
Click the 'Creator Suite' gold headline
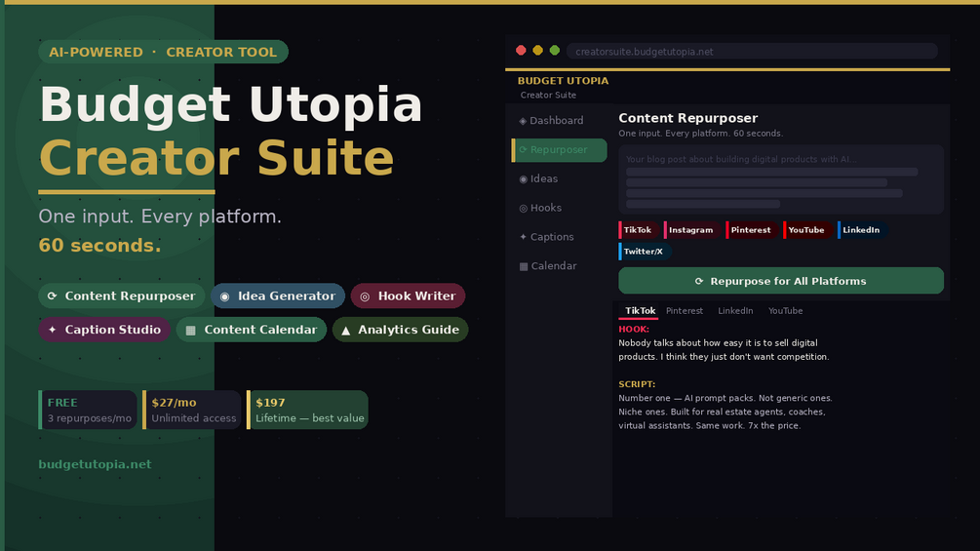[216, 158]
